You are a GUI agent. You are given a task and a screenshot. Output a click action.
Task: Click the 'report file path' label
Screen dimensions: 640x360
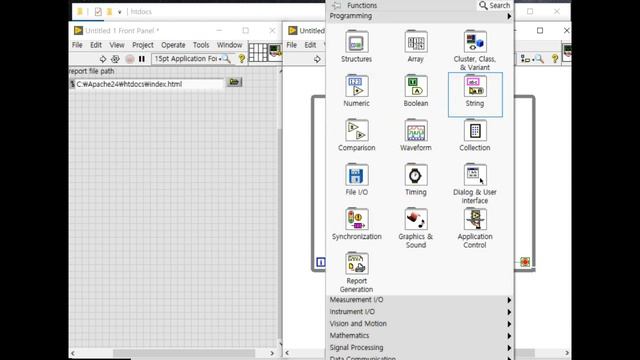[91, 71]
